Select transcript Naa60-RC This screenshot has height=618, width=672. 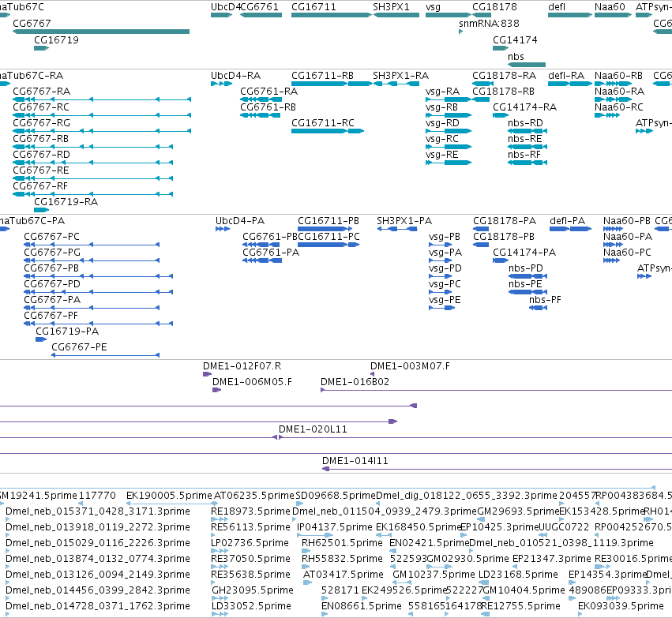(x=607, y=115)
